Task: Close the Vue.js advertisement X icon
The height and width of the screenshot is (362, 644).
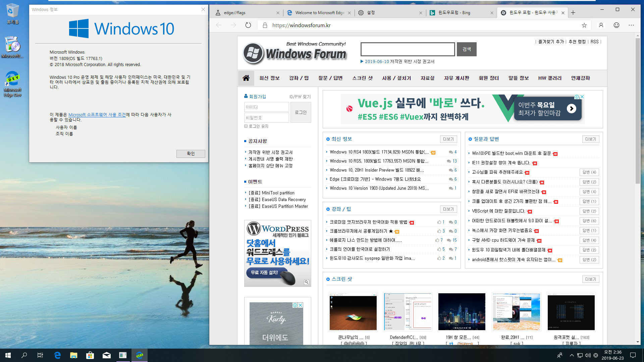Action: [582, 97]
